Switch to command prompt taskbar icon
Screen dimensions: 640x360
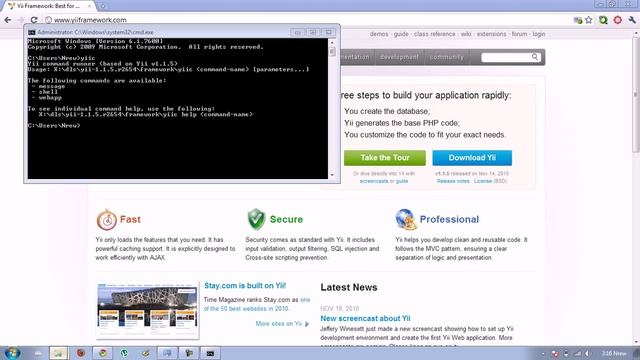(210, 353)
